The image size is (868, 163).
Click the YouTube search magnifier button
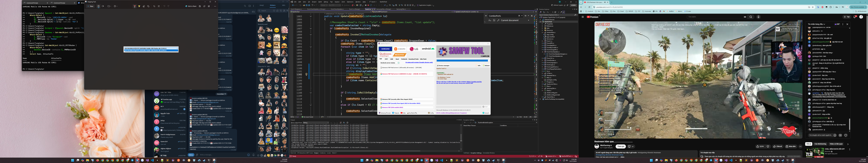pos(751,17)
